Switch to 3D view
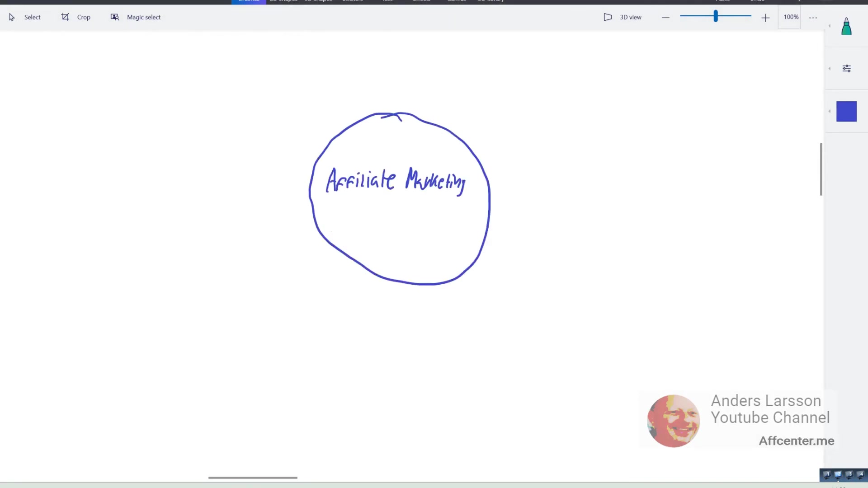The image size is (868, 488). [x=623, y=17]
